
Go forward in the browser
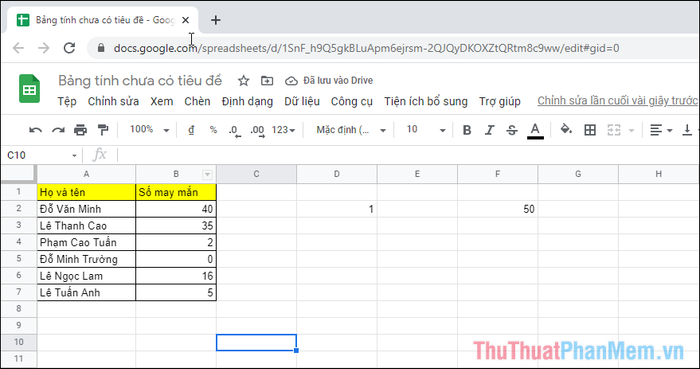(43, 48)
